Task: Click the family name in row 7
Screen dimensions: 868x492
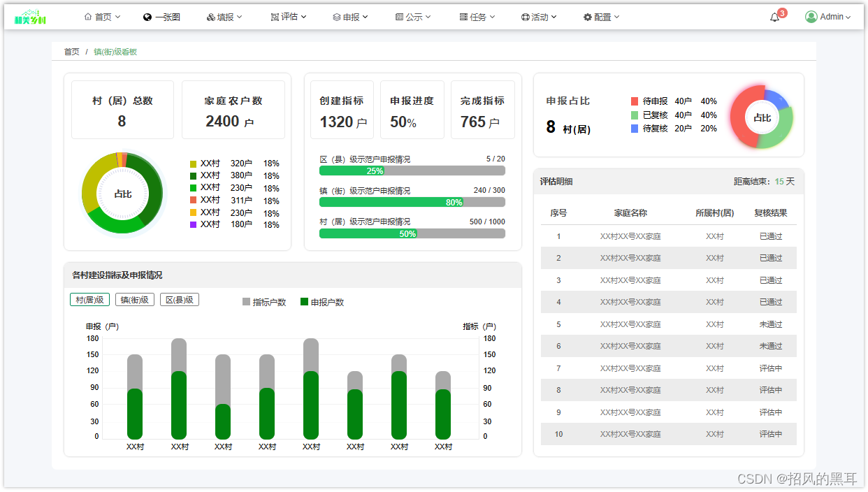Action: pyautogui.click(x=630, y=368)
